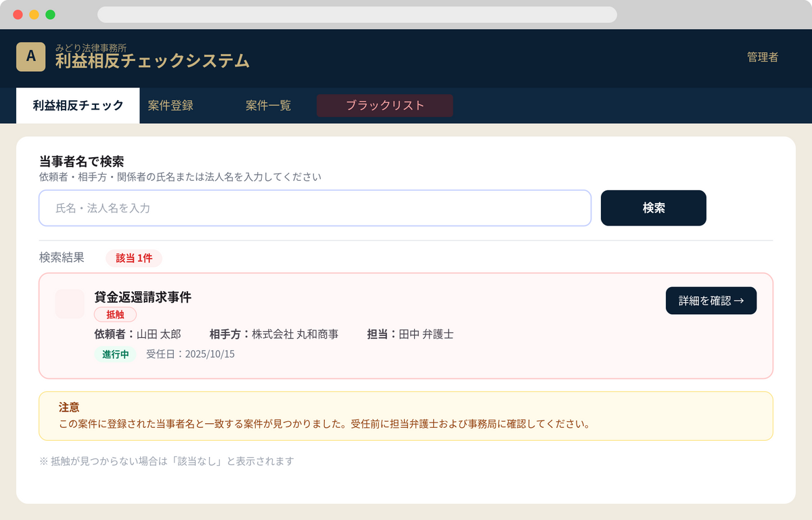812x520 pixels.
Task: Go to the ブラックリスト tab
Action: point(385,106)
